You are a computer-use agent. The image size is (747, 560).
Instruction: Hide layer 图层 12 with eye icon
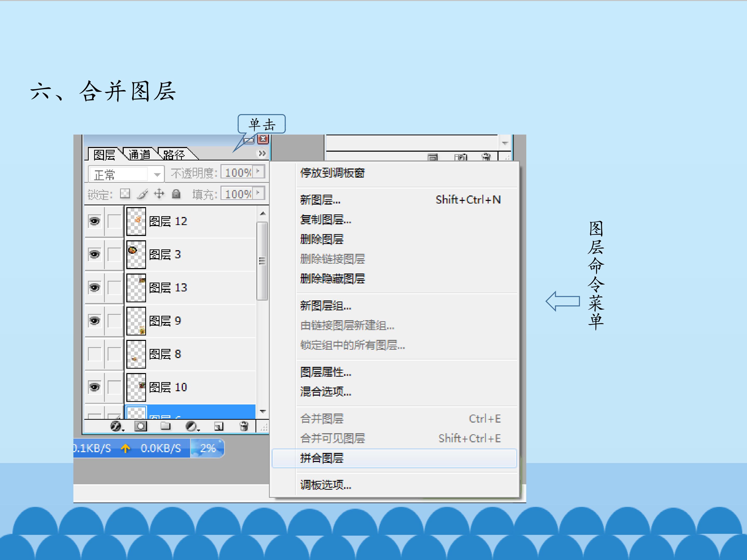click(x=95, y=221)
